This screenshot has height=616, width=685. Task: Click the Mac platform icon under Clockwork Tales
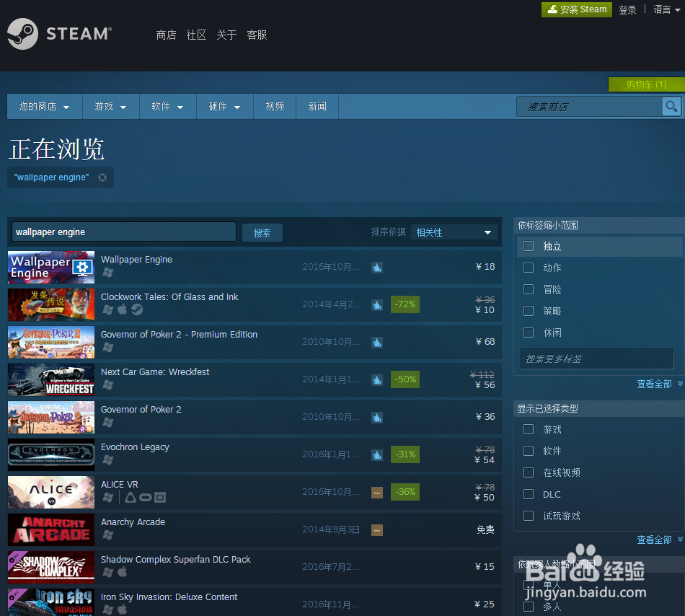point(123,309)
